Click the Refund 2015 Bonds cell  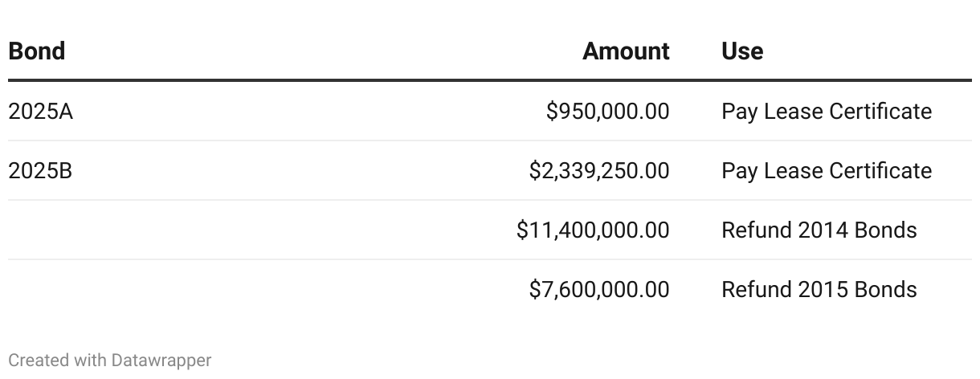click(x=819, y=290)
